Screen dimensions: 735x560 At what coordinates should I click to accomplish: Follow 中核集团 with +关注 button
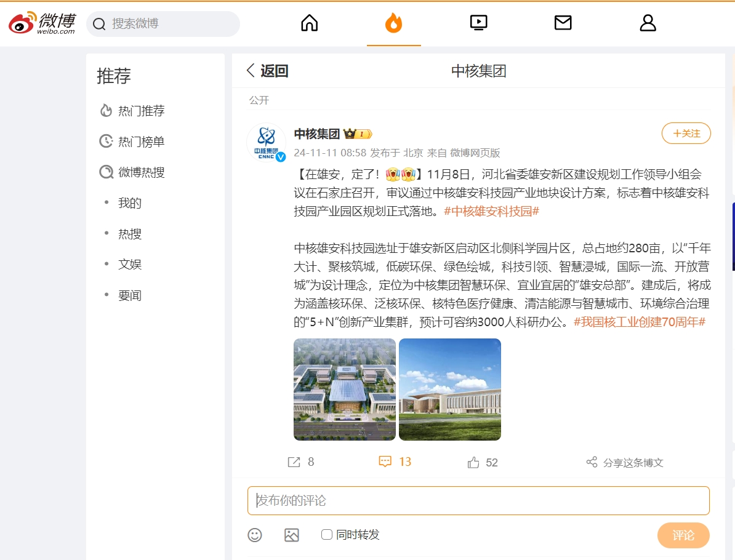pos(686,133)
